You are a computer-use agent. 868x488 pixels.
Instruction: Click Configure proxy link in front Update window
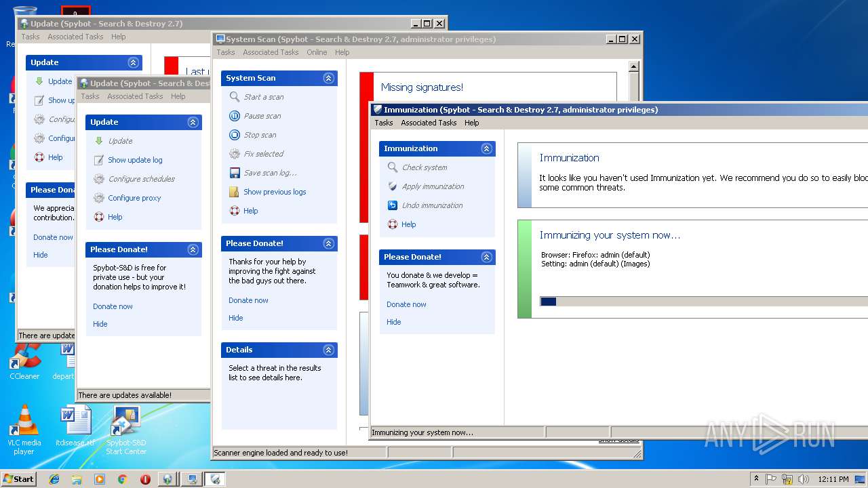(134, 198)
